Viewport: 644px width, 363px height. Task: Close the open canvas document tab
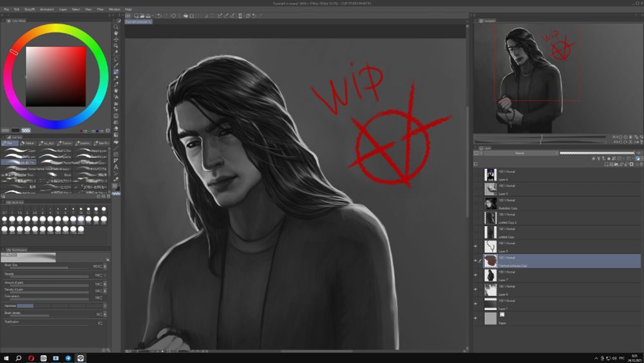pos(150,22)
